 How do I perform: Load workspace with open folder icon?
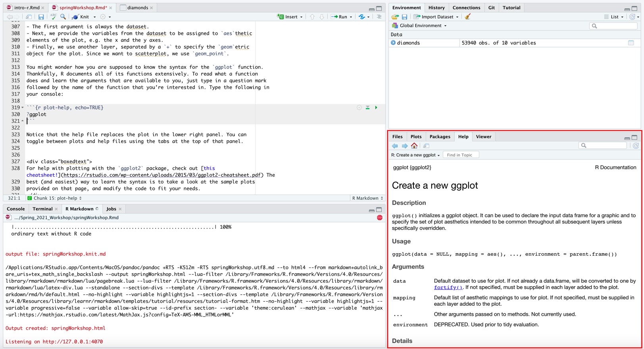(x=395, y=17)
